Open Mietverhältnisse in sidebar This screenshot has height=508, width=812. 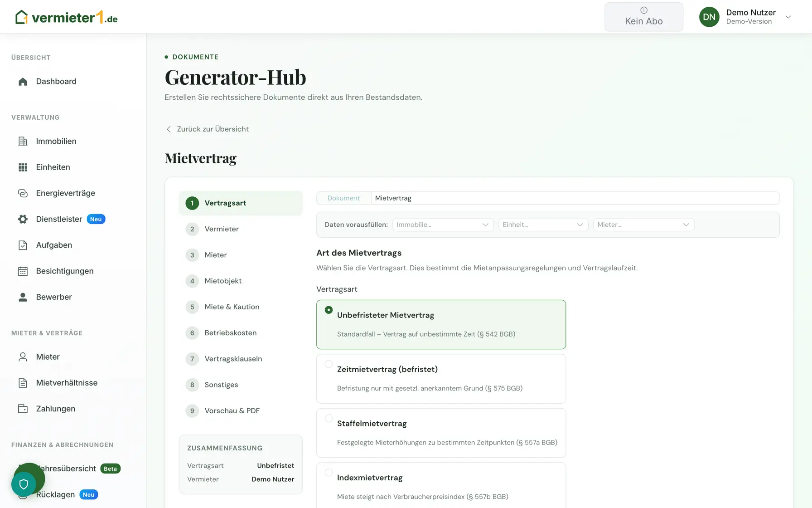click(67, 383)
